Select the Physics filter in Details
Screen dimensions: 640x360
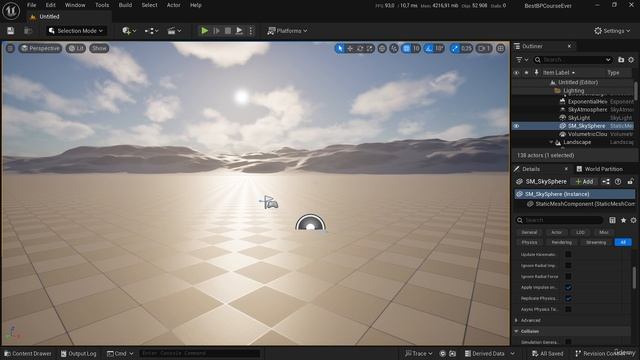click(x=529, y=242)
